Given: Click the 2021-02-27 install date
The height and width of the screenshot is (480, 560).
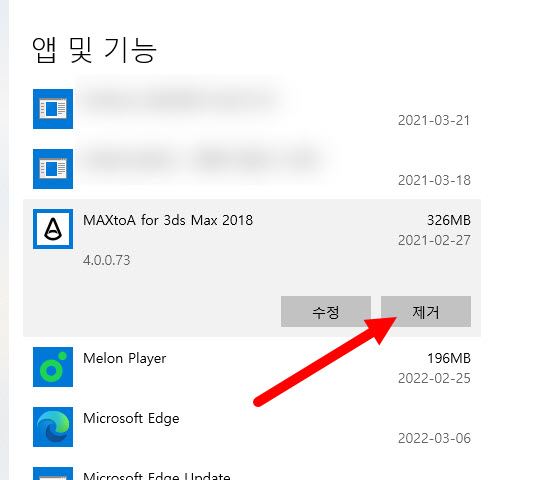Looking at the screenshot, I should coord(434,240).
